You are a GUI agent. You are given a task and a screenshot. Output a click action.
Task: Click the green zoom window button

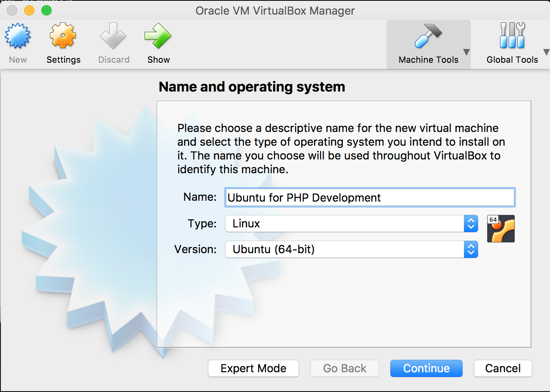click(46, 10)
